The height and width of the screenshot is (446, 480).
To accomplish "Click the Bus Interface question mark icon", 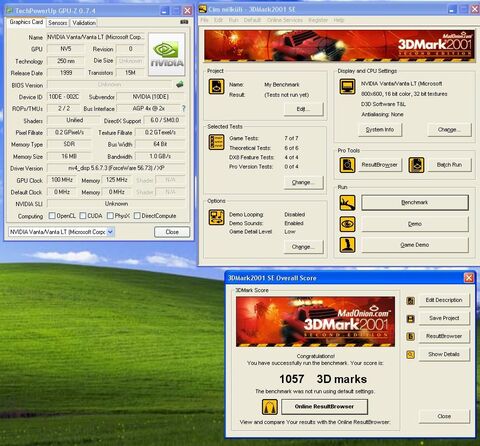I will (x=183, y=108).
